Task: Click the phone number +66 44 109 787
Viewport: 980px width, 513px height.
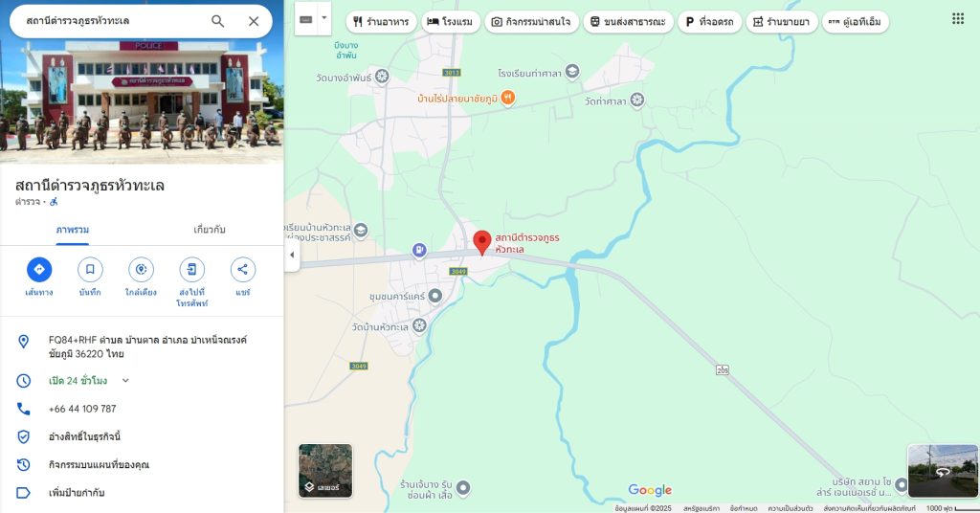Action: tap(82, 409)
